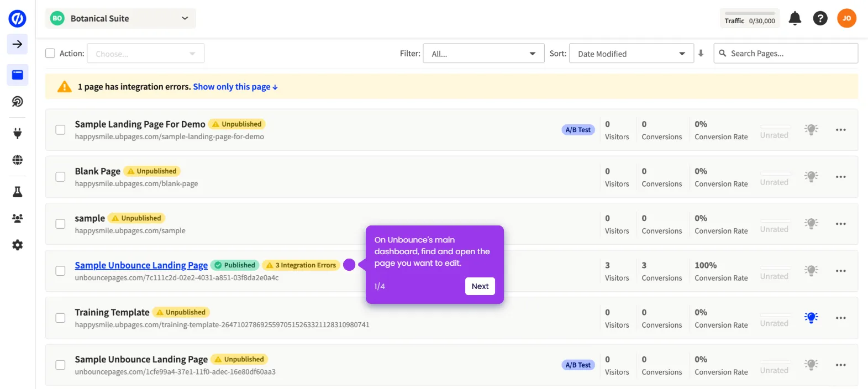Click A/B Test badge on unpublished Sample Unbounce Landing Page

[578, 365]
